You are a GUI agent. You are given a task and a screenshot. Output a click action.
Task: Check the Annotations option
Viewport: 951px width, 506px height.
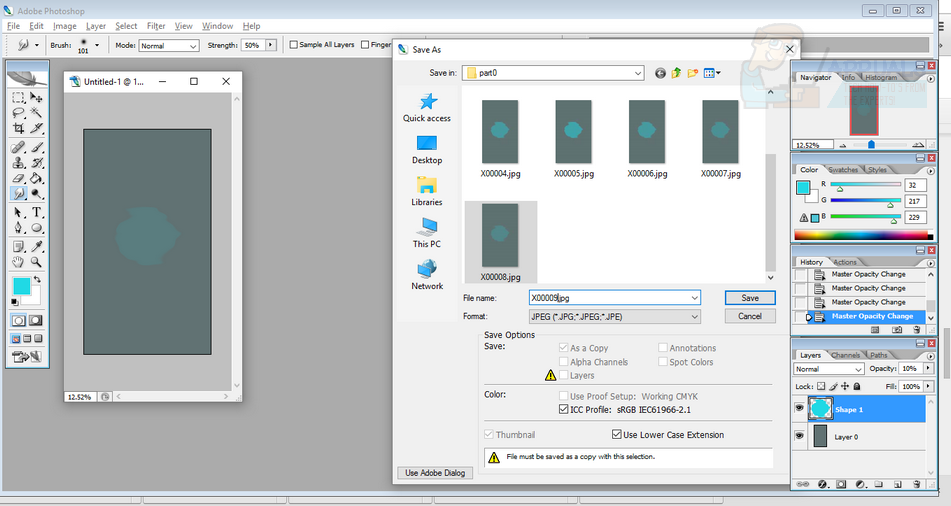coord(662,348)
